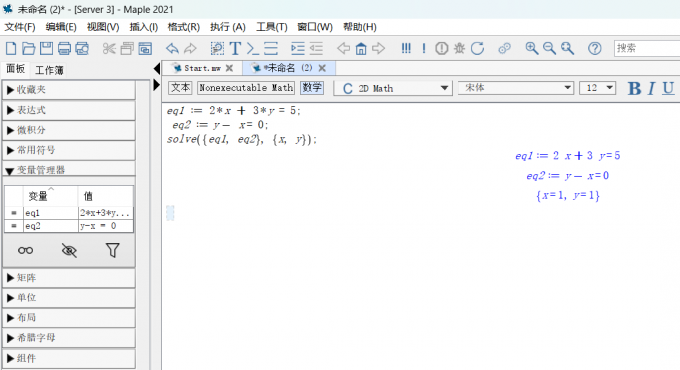Open the 2D Math style dropdown
Viewport: 680px width, 370px height.
tap(393, 88)
